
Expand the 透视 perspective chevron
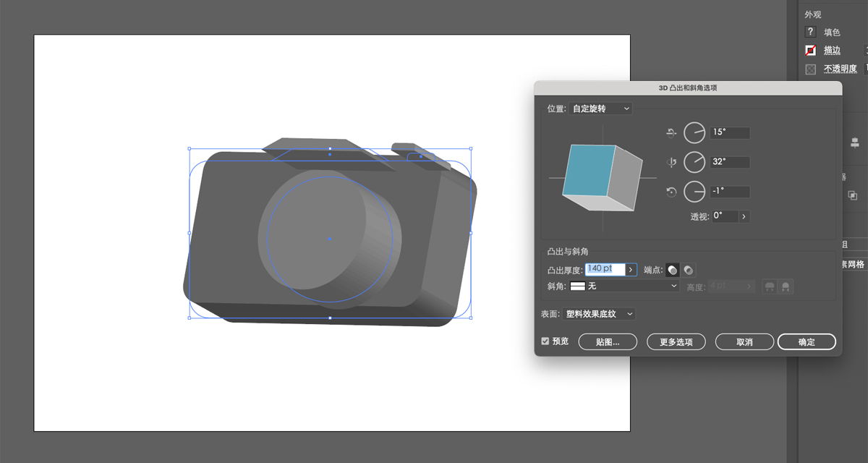[744, 216]
